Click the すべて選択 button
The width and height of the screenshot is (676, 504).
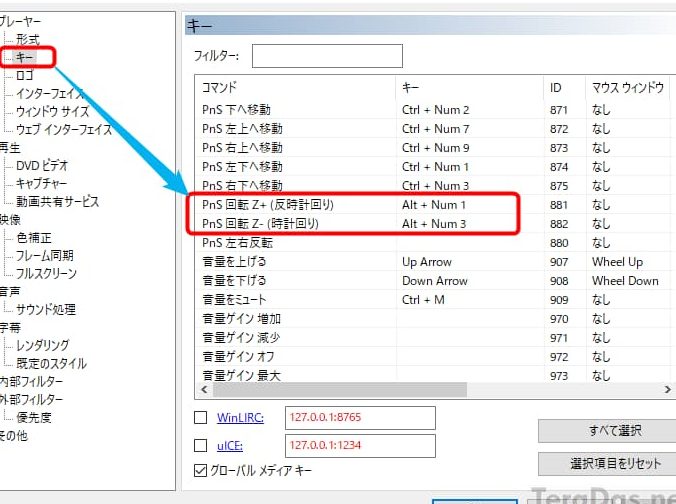[x=606, y=431]
